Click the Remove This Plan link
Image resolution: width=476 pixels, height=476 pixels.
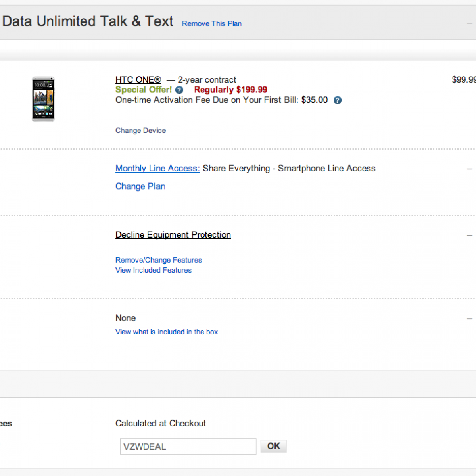[211, 24]
